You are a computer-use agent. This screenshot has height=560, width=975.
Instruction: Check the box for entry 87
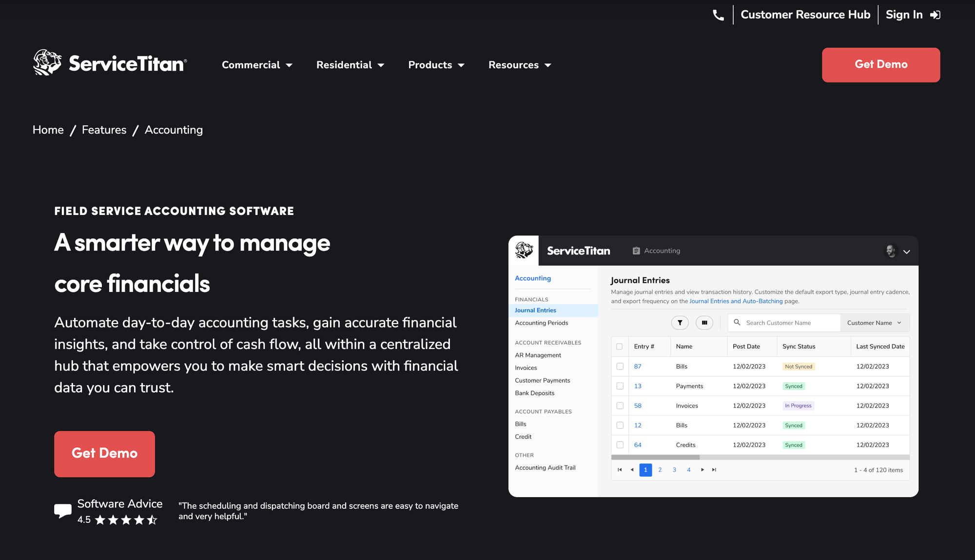click(620, 367)
